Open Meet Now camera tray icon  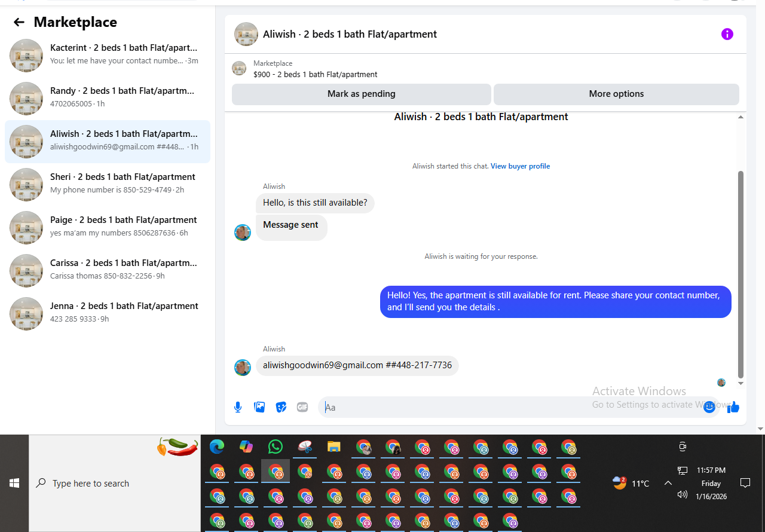point(683,447)
